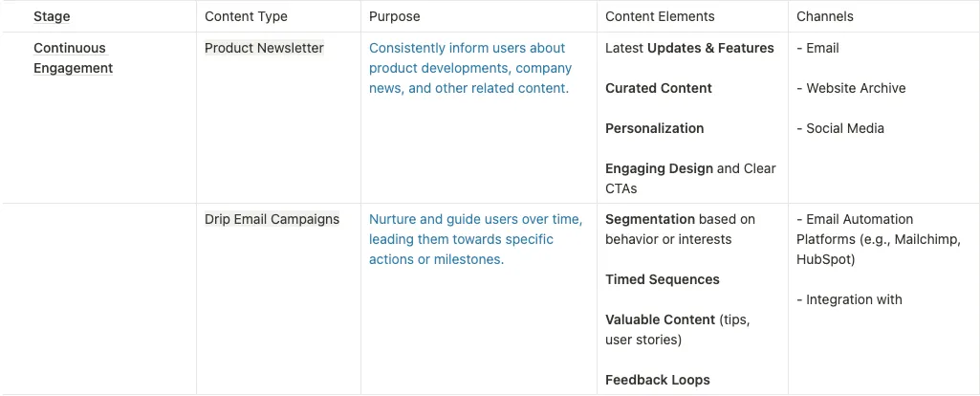Screen dimensions: 980x396
Task: Click the Latest Updates & Features entry
Action: (x=689, y=48)
